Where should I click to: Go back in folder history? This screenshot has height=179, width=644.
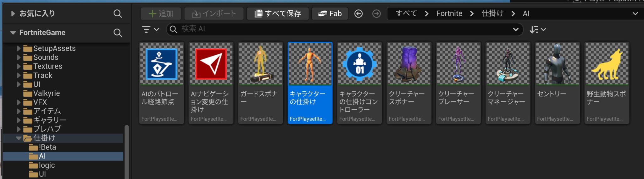coord(358,14)
